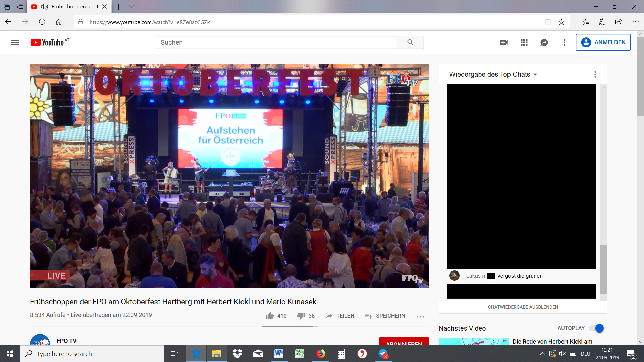Click the chat panel vertical scrollbar thumb
Viewport: 644px width, 362px height.
coord(604,269)
